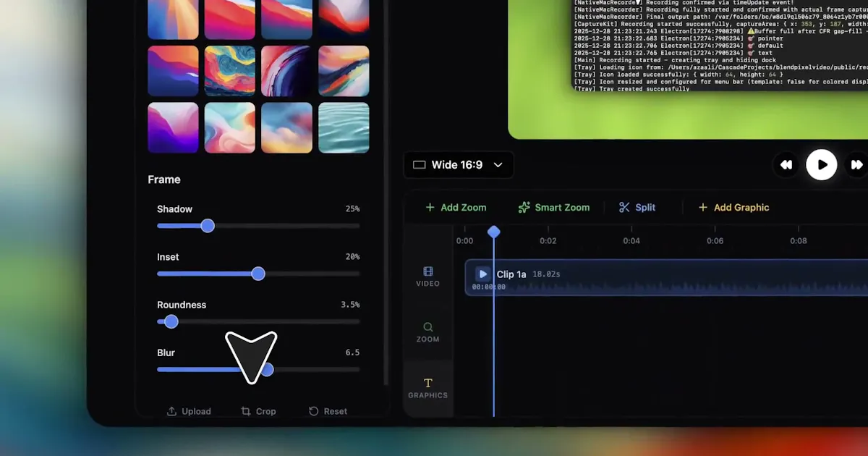Click the scissors icon beside Split
Screen dimensions: 868x456
click(625, 208)
